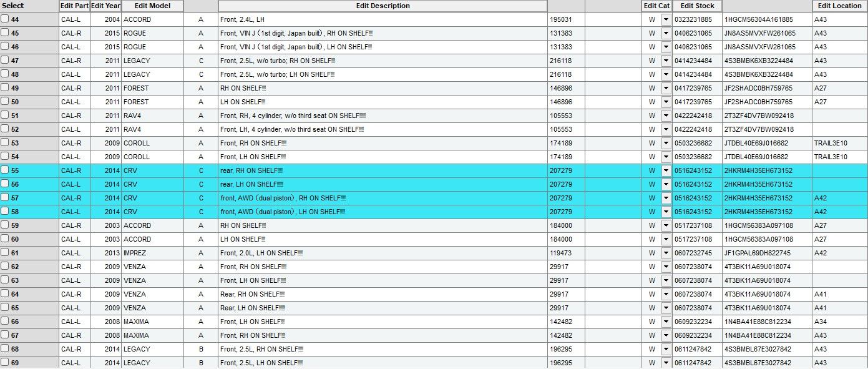Open the category dropdown on row 44

pos(666,19)
